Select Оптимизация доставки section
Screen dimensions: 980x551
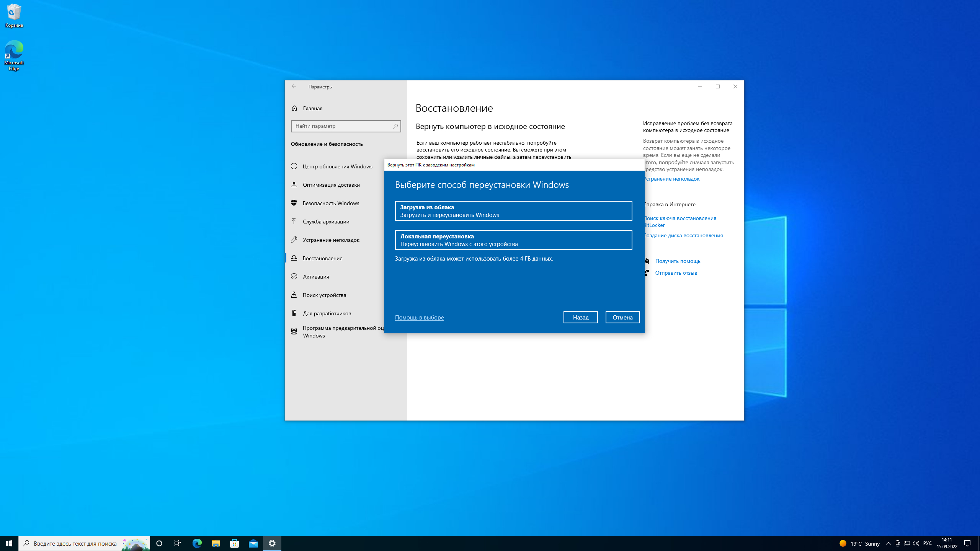click(x=331, y=185)
